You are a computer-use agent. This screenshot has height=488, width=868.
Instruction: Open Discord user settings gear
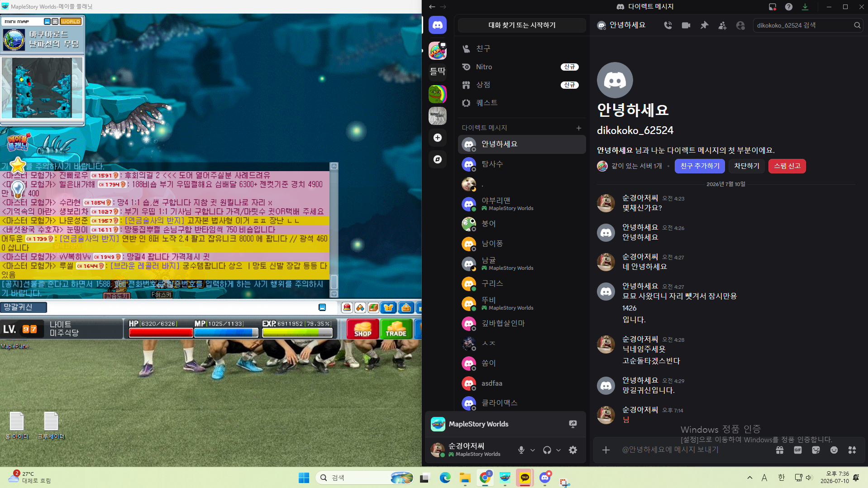(x=573, y=450)
